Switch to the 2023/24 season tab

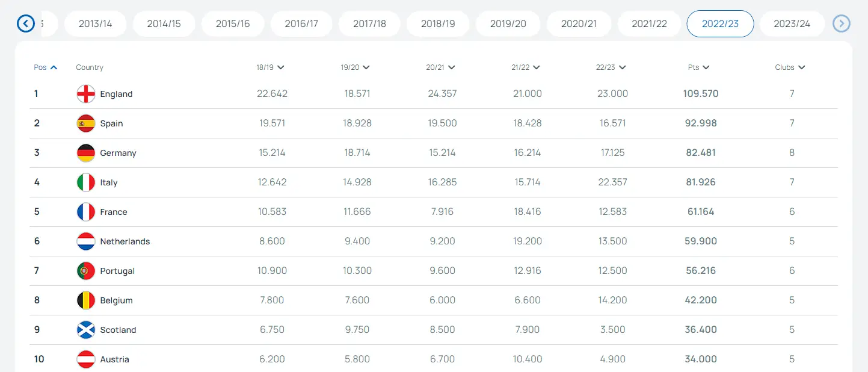click(x=792, y=24)
